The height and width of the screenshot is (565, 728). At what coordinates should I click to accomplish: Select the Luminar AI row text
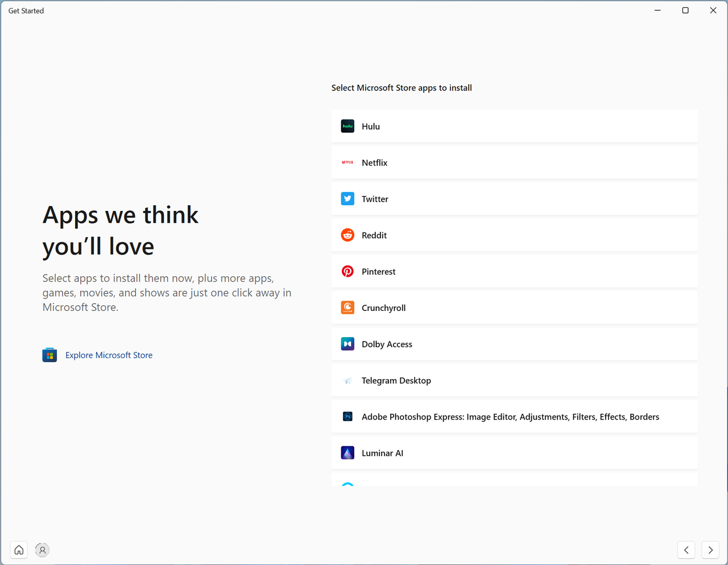pyautogui.click(x=382, y=453)
